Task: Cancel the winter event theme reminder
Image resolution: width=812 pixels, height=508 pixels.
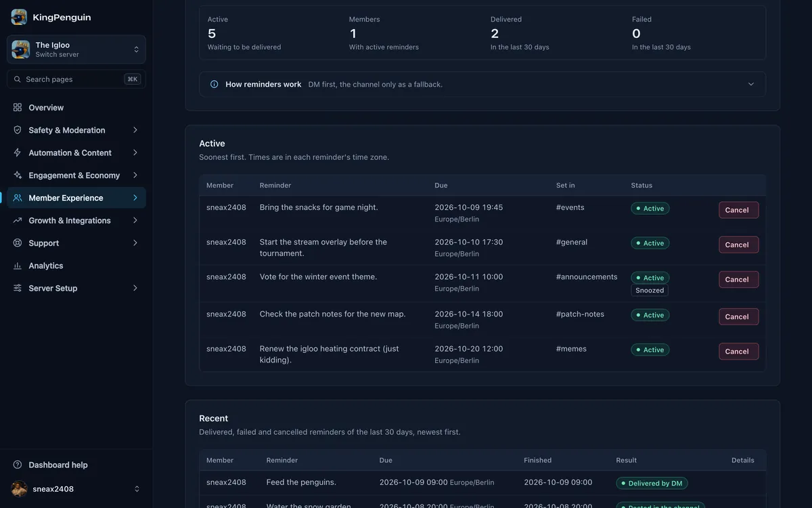Action: coord(738,280)
